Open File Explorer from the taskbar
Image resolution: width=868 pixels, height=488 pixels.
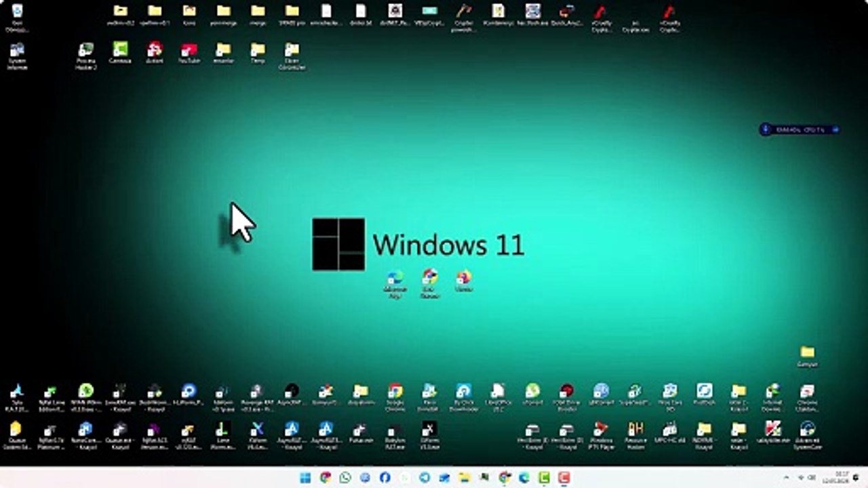(465, 478)
